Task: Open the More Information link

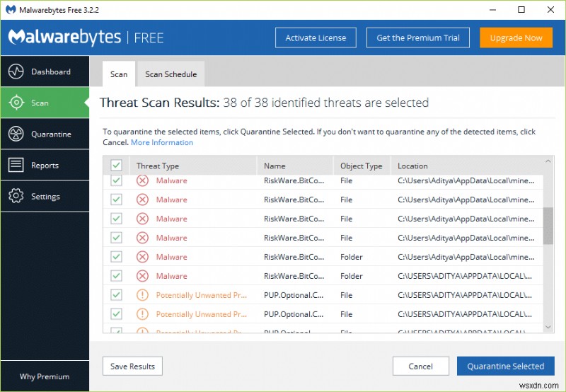Action: tap(162, 142)
